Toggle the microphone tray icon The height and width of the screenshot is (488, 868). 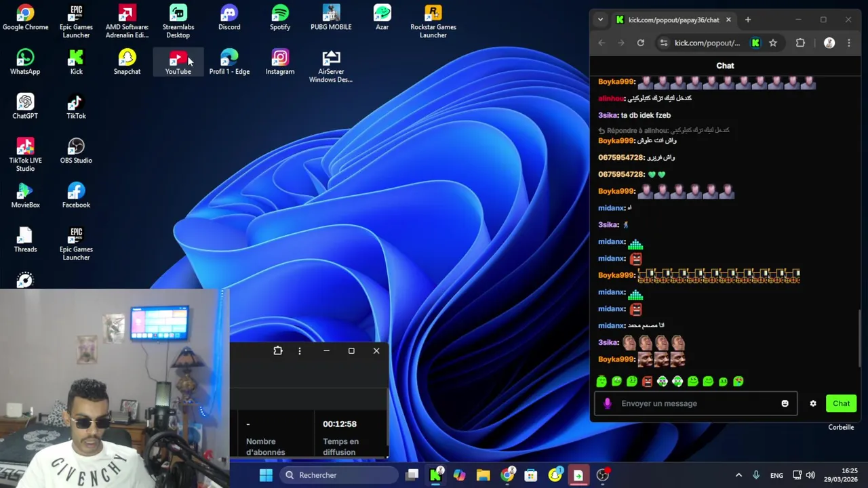coord(756,475)
